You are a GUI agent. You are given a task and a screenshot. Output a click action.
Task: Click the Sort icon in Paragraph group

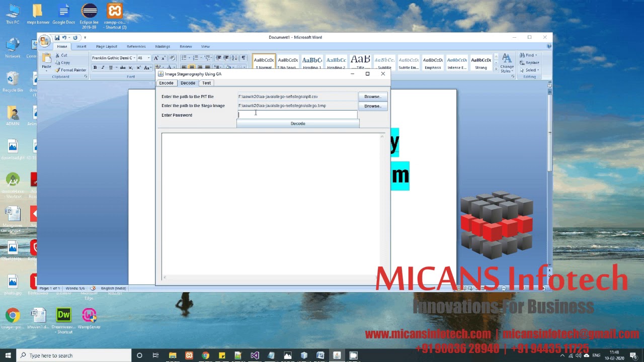(x=234, y=58)
